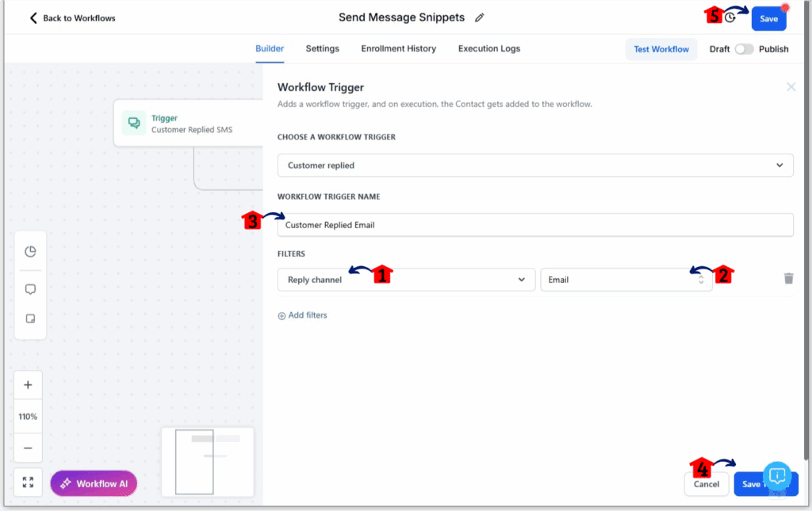Close the Workflow Trigger panel
The width and height of the screenshot is (812, 511).
[791, 87]
